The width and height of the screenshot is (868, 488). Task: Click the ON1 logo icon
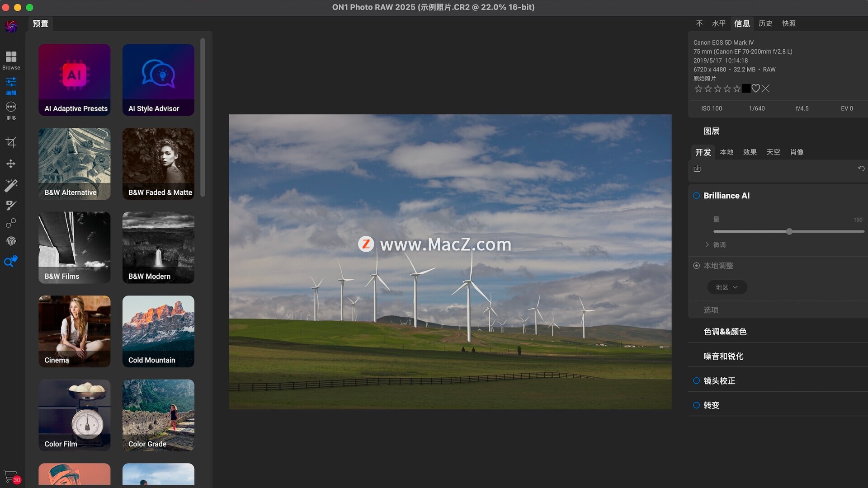coord(11,26)
